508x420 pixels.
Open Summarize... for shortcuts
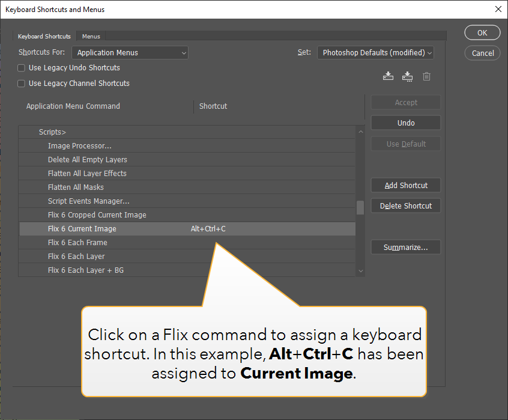pyautogui.click(x=406, y=247)
